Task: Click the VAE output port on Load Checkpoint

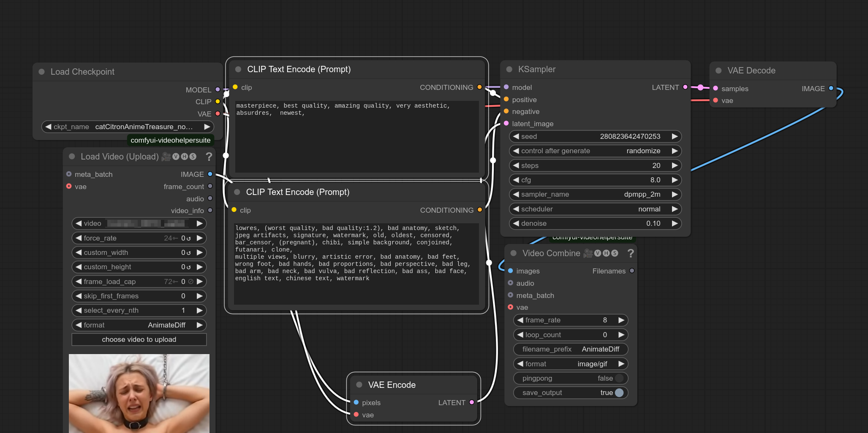Action: (218, 114)
